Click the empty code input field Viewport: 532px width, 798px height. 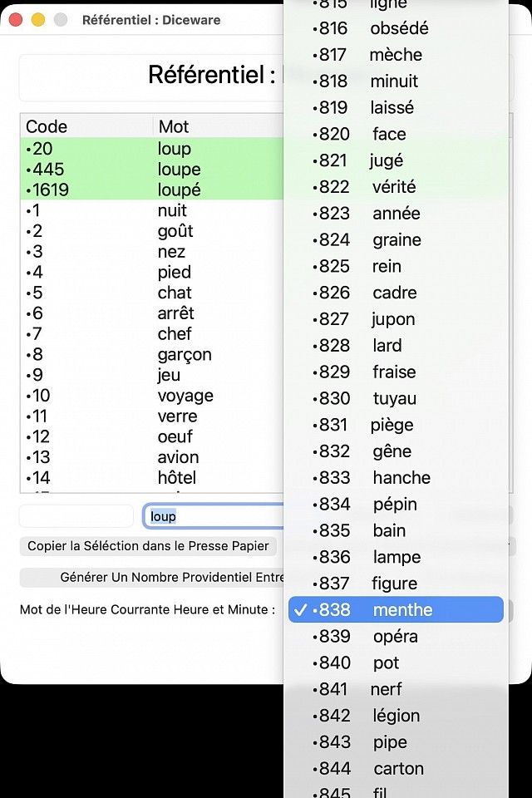76,516
